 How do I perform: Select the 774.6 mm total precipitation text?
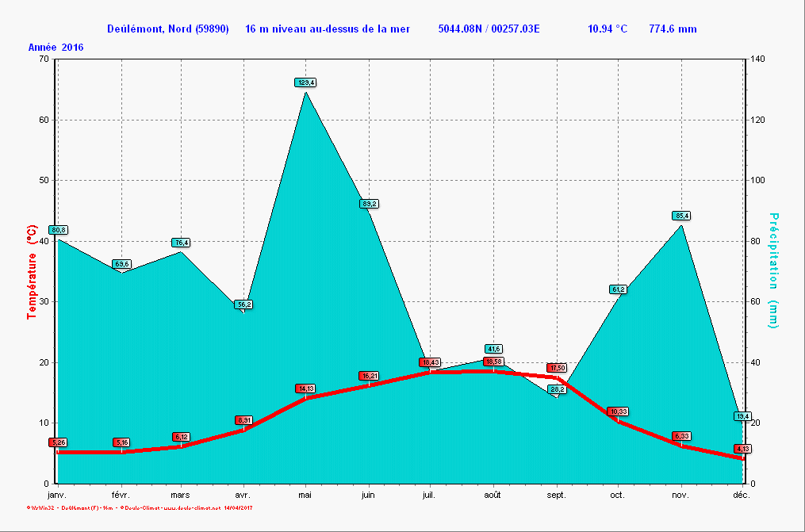coord(673,29)
